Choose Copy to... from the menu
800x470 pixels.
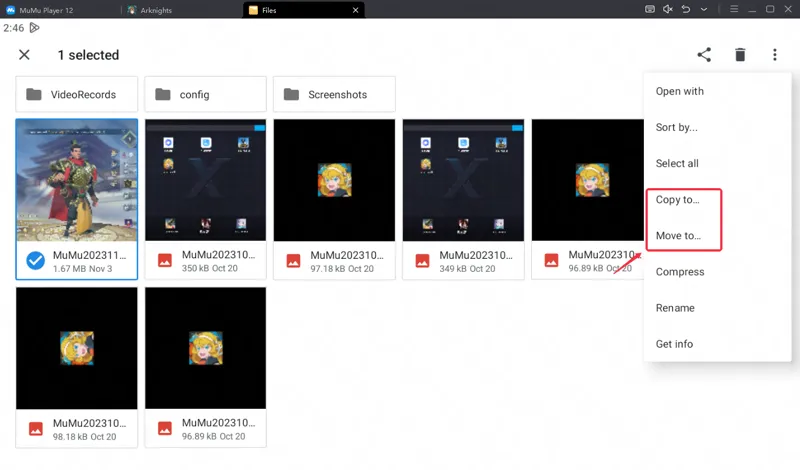717,200
